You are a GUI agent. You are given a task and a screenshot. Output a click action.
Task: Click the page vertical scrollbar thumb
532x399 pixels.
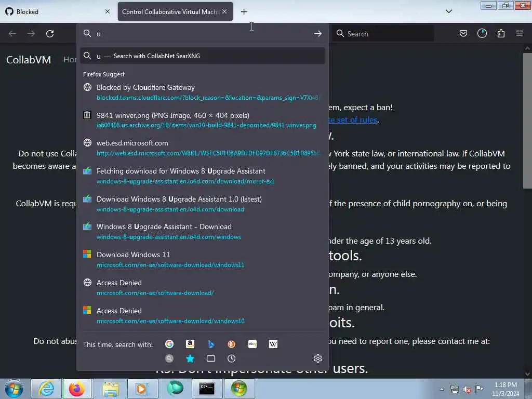527,120
